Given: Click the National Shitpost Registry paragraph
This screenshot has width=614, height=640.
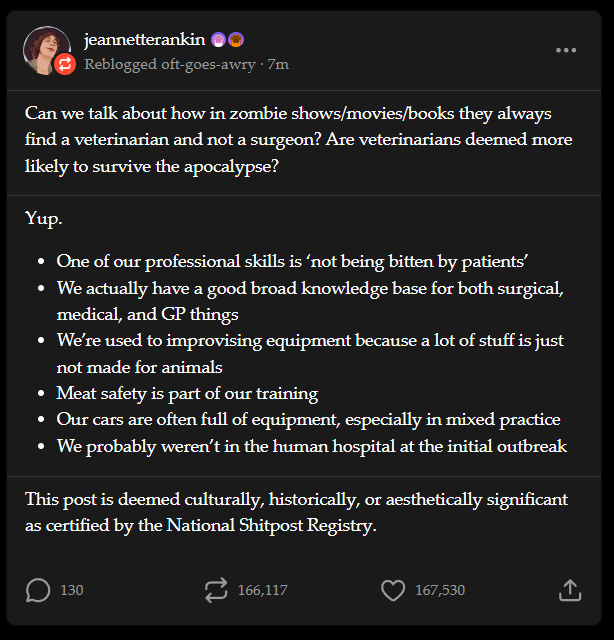Looking at the screenshot, I should tap(296, 511).
